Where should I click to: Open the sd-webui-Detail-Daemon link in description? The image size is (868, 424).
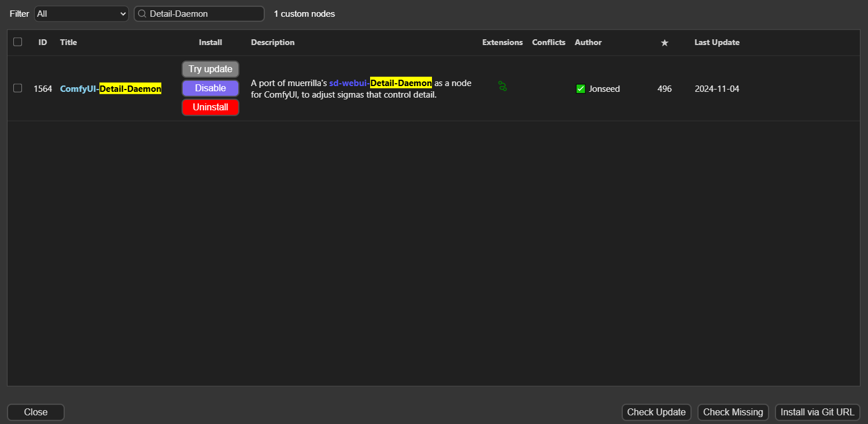(381, 83)
